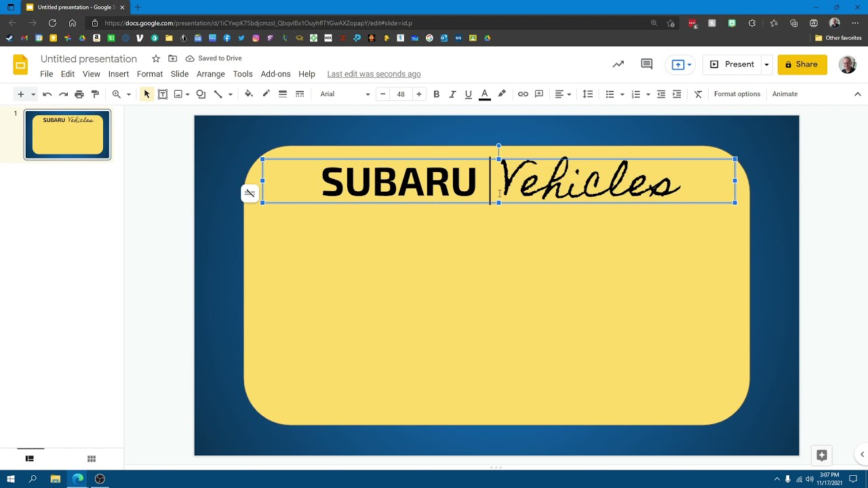Select the line tool

(x=218, y=94)
